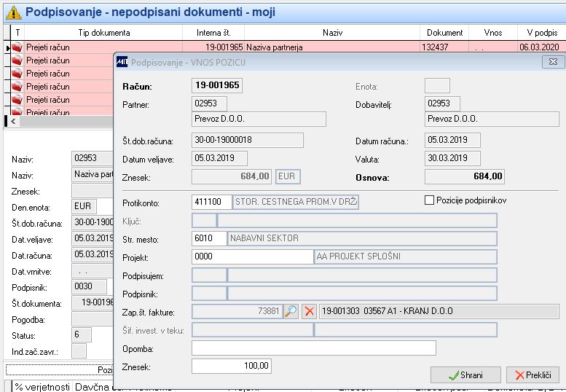Click the yellow warning triangle icon in the title bar

[x=13, y=12]
